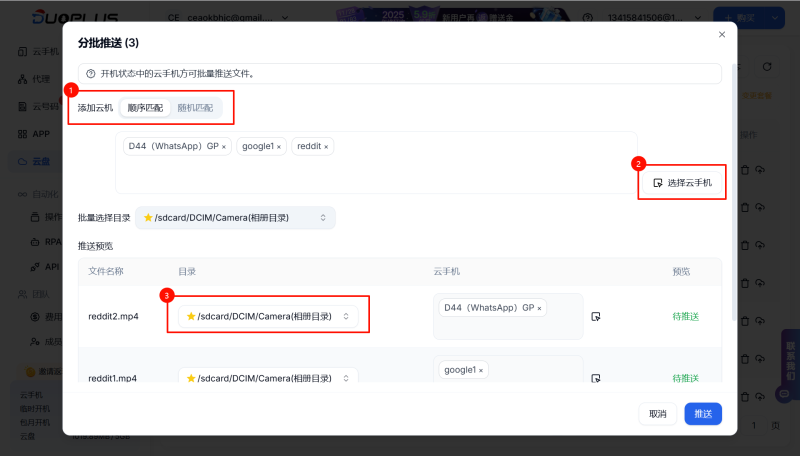Open directory dropdown for reddit1.mp4

[x=268, y=378]
